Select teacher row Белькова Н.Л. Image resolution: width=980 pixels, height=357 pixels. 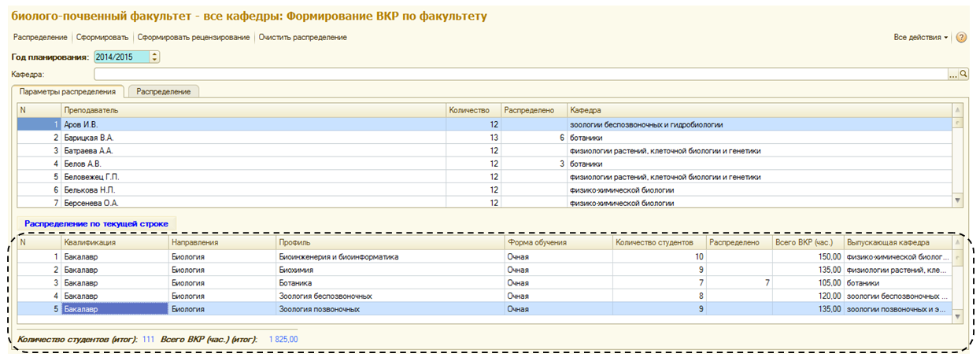(484, 190)
